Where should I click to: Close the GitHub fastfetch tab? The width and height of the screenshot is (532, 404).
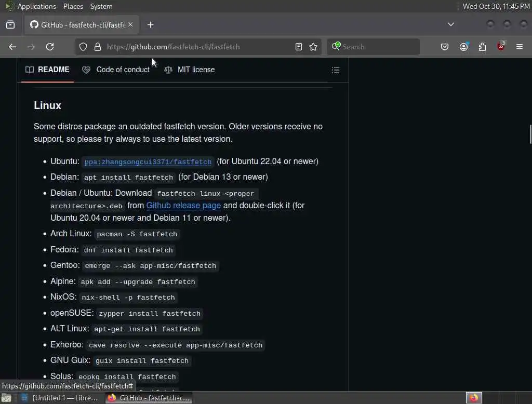(x=130, y=25)
